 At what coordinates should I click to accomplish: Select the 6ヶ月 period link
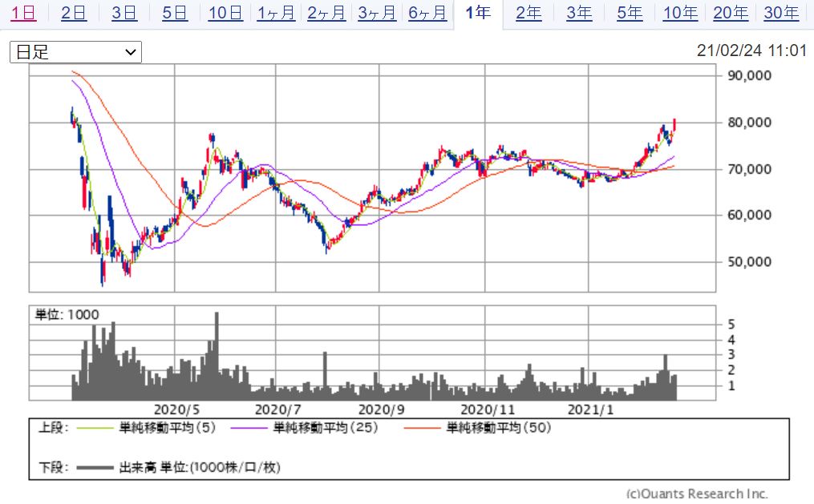point(427,13)
